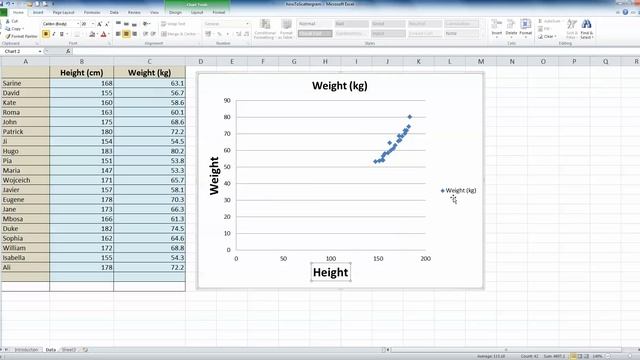Click Increase Indent icon
The width and height of the screenshot is (640, 360).
153,34
